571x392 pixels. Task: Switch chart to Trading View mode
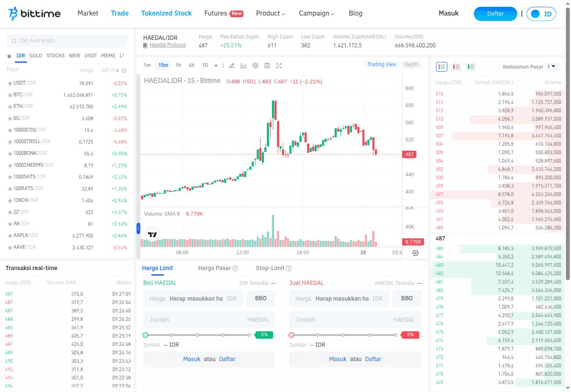click(382, 64)
